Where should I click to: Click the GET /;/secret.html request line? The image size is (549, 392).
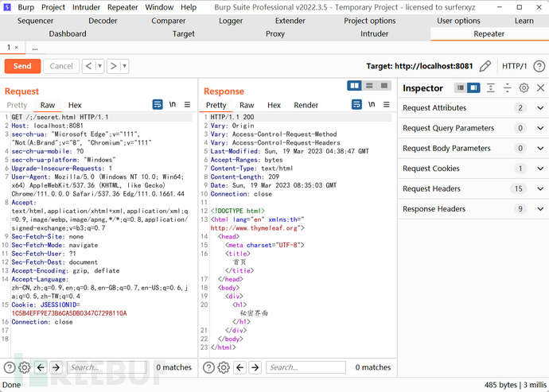point(60,117)
